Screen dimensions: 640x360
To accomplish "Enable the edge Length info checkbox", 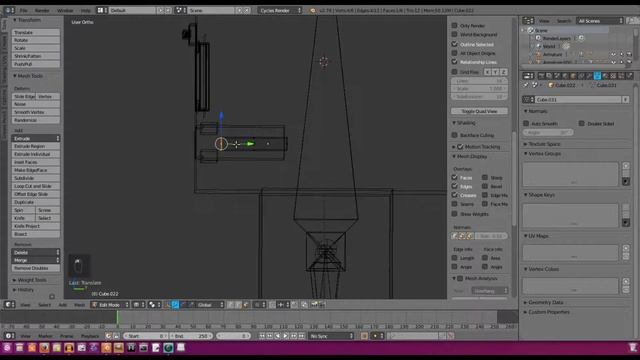I will pyautogui.click(x=454, y=258).
